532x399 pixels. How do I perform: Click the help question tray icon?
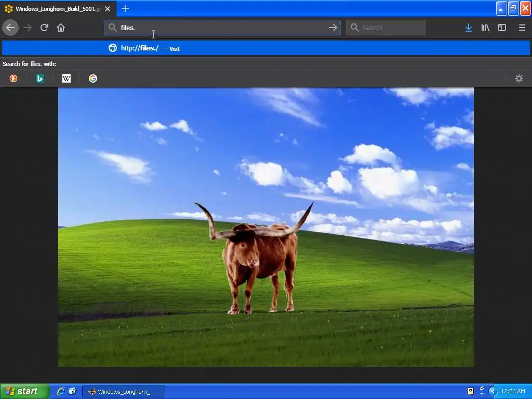471,392
